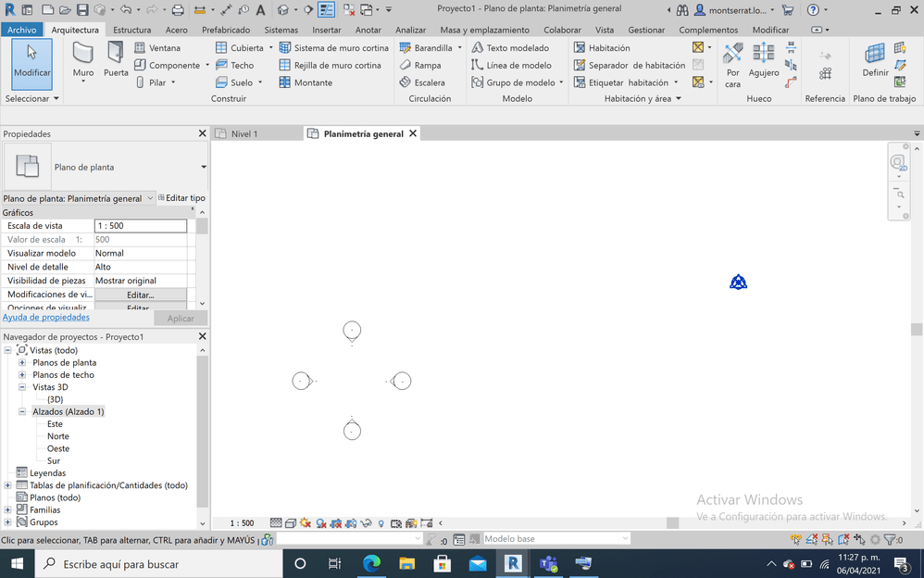
Task: Open the Estructura ribbon tab
Action: click(x=131, y=30)
